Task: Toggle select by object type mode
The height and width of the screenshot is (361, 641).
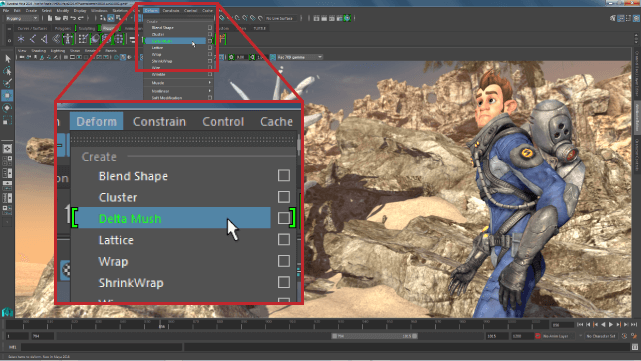Action: click(110, 18)
